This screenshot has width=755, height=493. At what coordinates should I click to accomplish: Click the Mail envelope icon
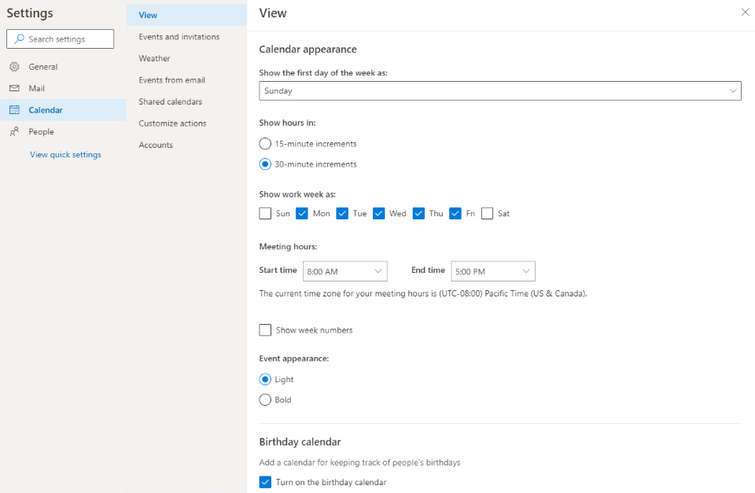[14, 89]
